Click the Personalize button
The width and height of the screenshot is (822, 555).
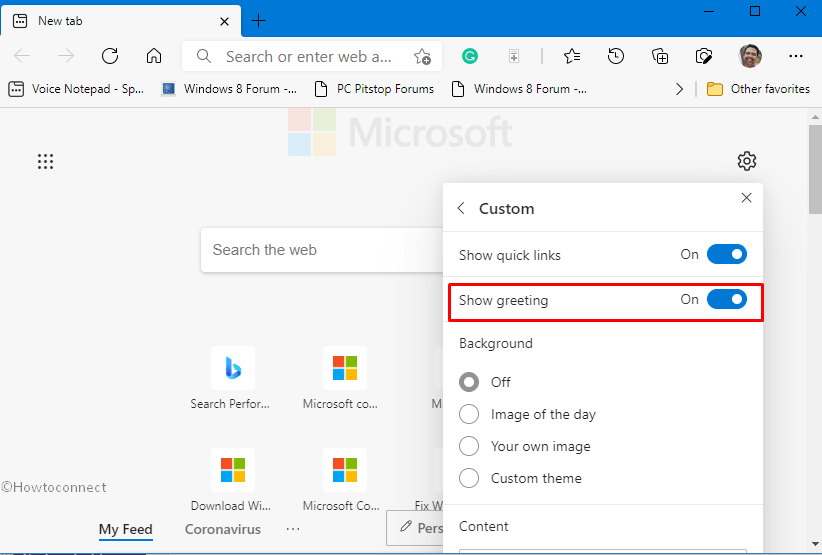click(415, 528)
